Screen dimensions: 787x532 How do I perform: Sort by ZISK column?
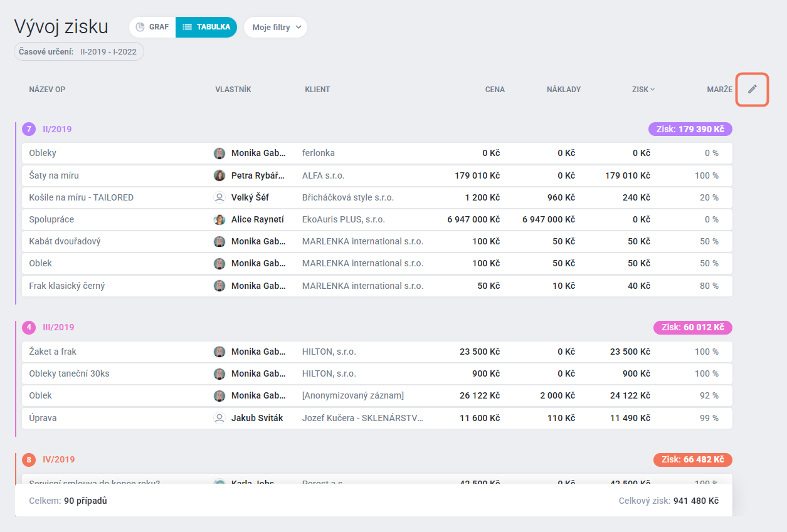pos(643,90)
